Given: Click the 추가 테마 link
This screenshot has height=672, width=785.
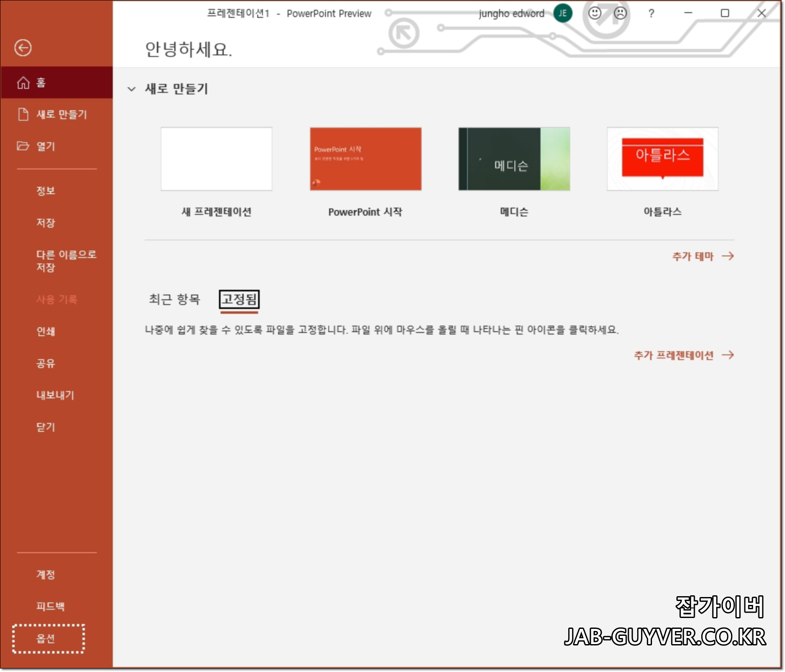Looking at the screenshot, I should pyautogui.click(x=703, y=256).
